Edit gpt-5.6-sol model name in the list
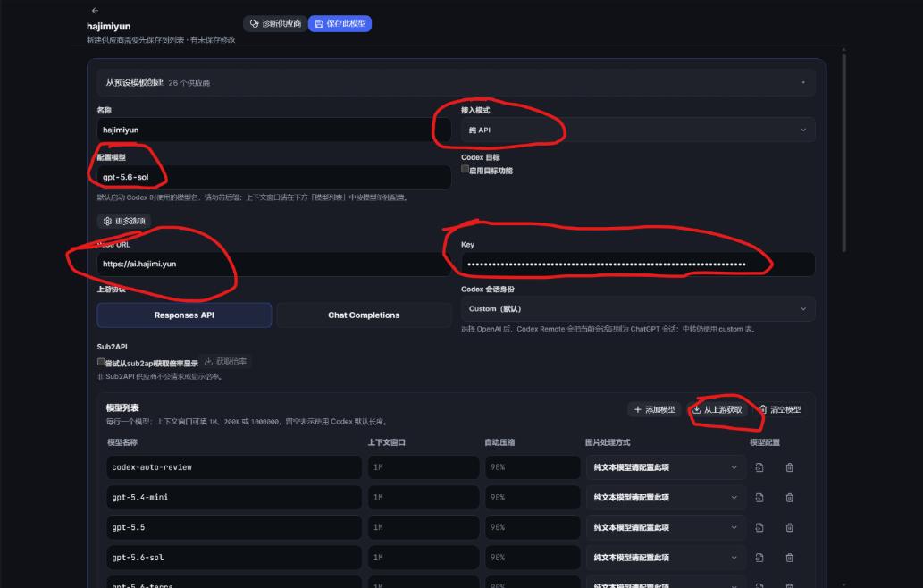This screenshot has height=588, width=923. (234, 558)
